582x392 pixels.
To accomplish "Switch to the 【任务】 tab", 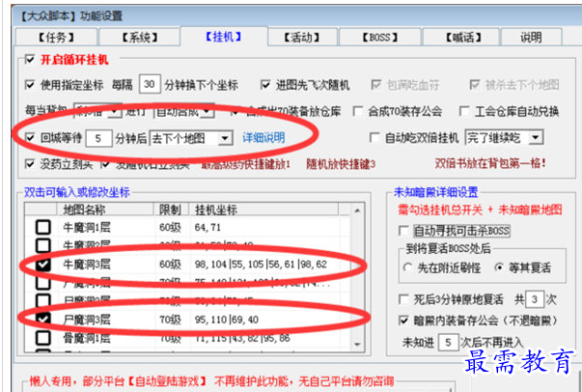I will click(x=56, y=37).
